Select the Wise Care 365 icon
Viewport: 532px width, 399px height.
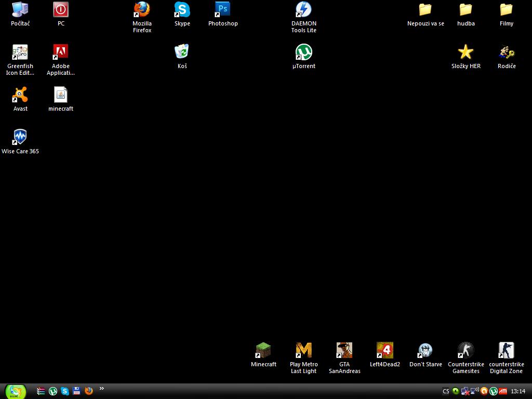(20, 138)
